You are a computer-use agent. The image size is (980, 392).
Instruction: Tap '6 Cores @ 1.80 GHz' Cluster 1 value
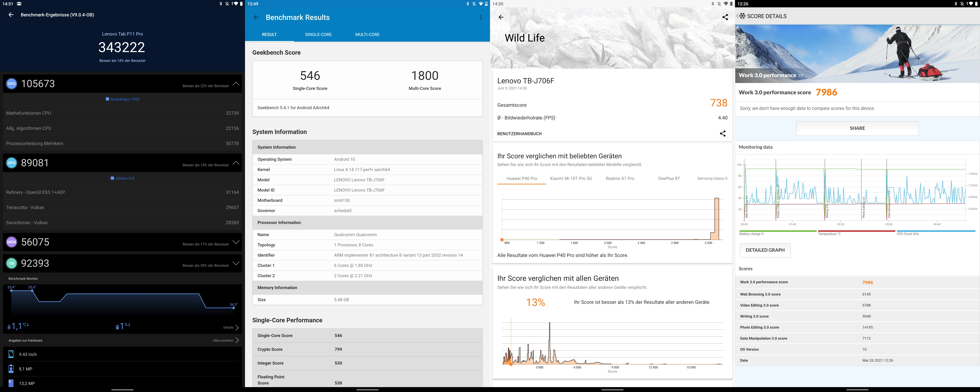[353, 266]
